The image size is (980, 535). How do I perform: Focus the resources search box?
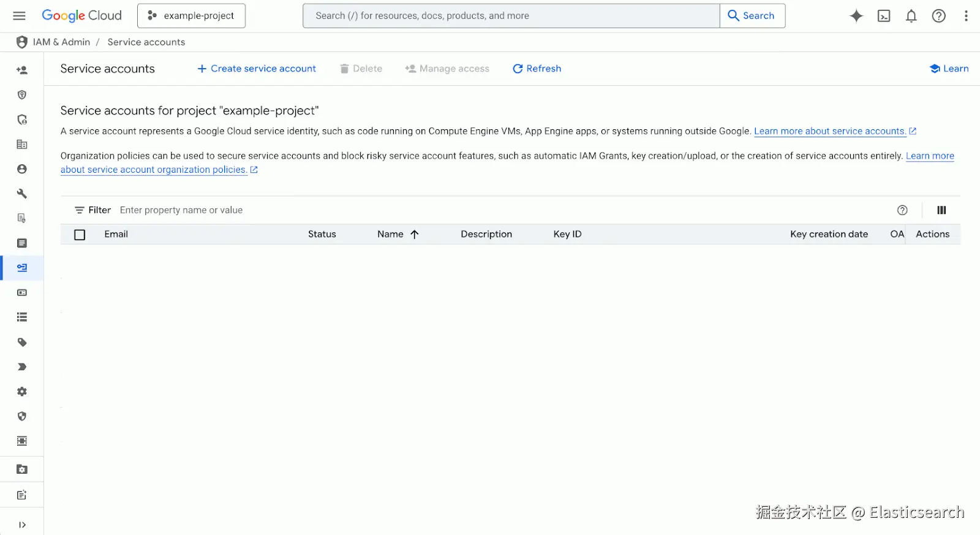(511, 16)
